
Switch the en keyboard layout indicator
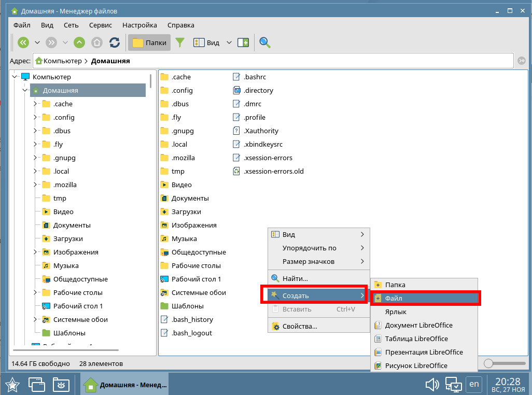click(x=474, y=384)
